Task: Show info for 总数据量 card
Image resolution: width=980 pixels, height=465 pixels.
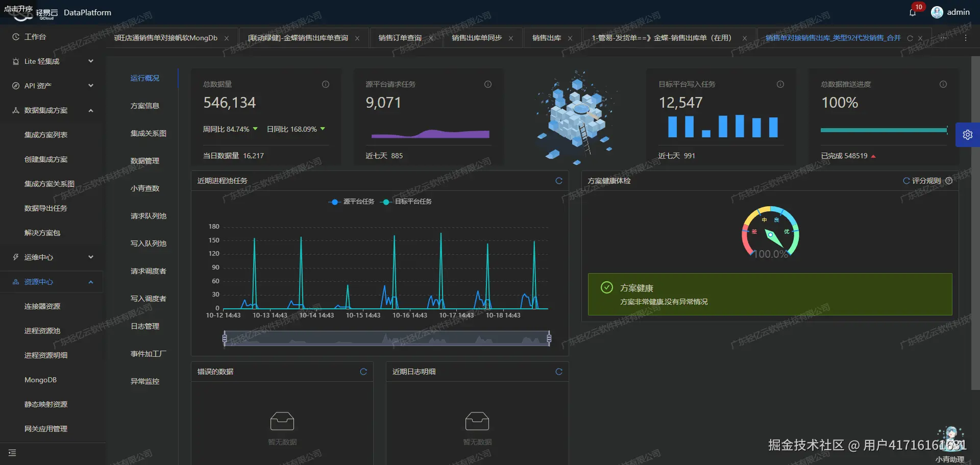Action: pyautogui.click(x=326, y=84)
